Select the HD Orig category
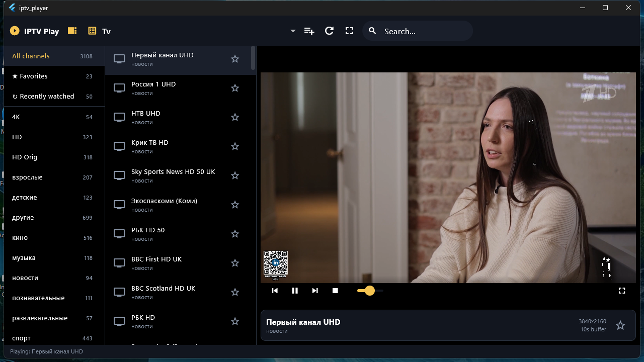The image size is (644, 362). (54, 157)
